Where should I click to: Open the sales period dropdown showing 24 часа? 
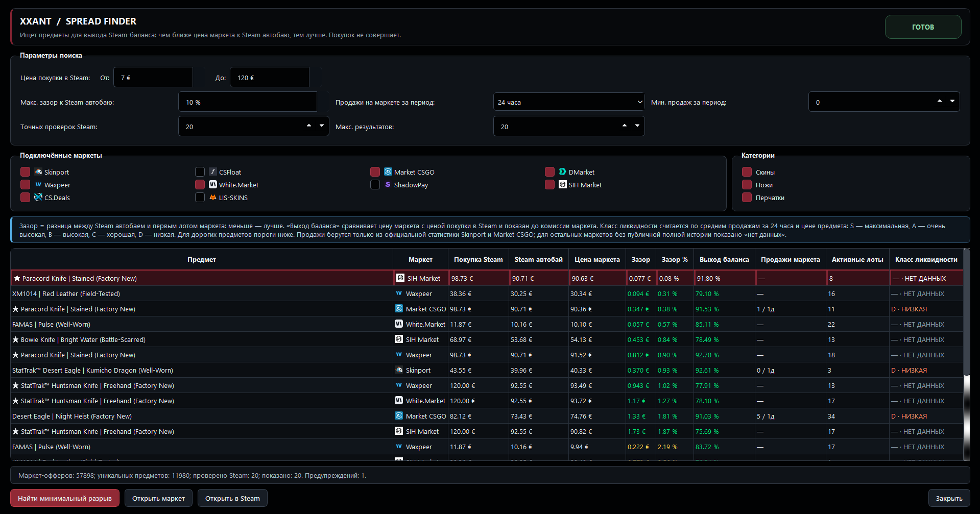[569, 102]
